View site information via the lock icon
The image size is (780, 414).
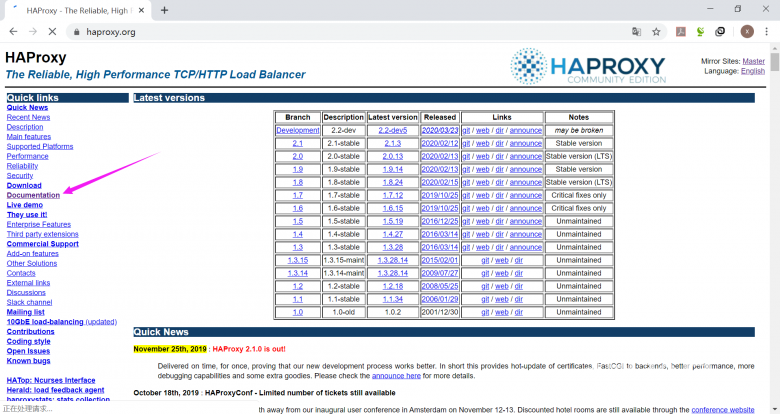point(76,32)
